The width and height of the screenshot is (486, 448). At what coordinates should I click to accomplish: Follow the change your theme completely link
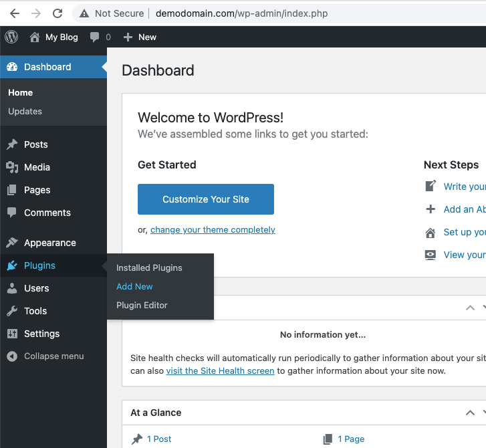coord(213,230)
